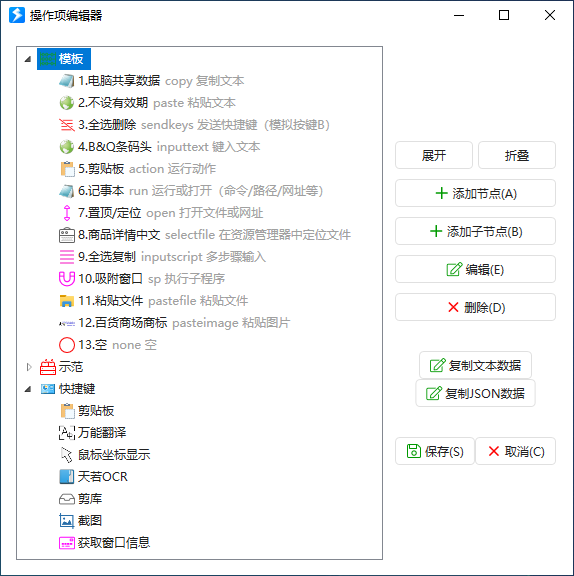
Task: Collapse the 快捷键 tree node
Action: pos(28,389)
